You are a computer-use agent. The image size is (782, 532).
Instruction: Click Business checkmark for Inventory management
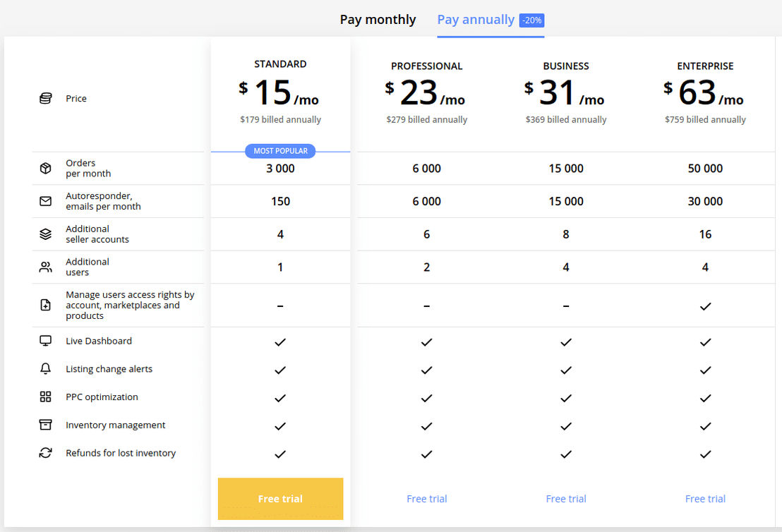point(566,426)
